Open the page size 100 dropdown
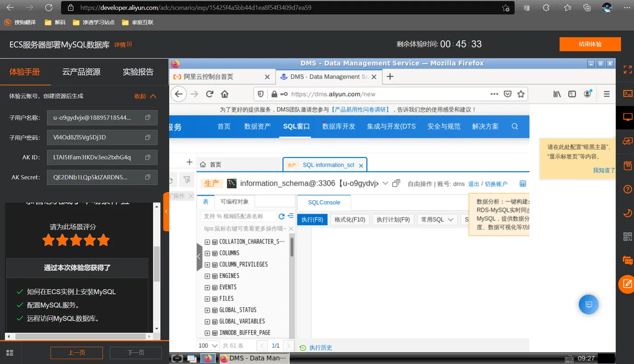Image resolution: width=634 pixels, height=364 pixels. point(208,346)
